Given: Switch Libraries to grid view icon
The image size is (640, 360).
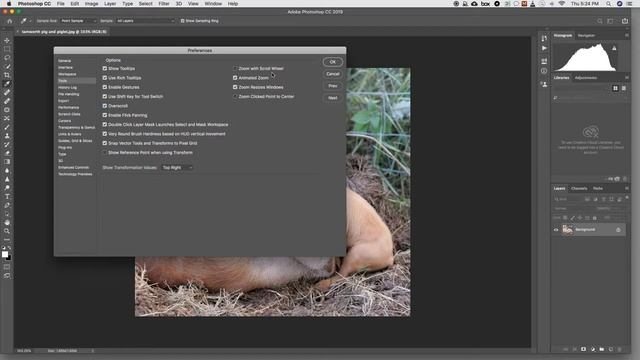Looking at the screenshot, I should (x=616, y=88).
